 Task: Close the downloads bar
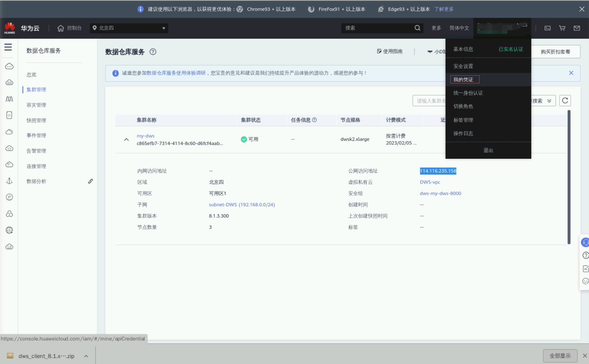click(x=585, y=356)
